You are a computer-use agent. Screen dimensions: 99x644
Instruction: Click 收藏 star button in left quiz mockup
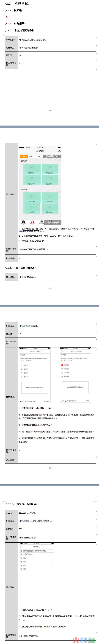click(x=46, y=401)
